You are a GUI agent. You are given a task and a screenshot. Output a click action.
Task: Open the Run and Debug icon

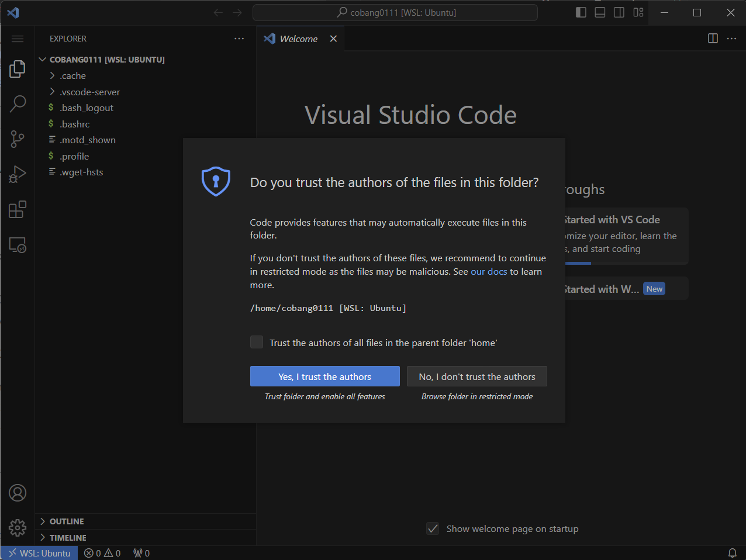pos(18,174)
